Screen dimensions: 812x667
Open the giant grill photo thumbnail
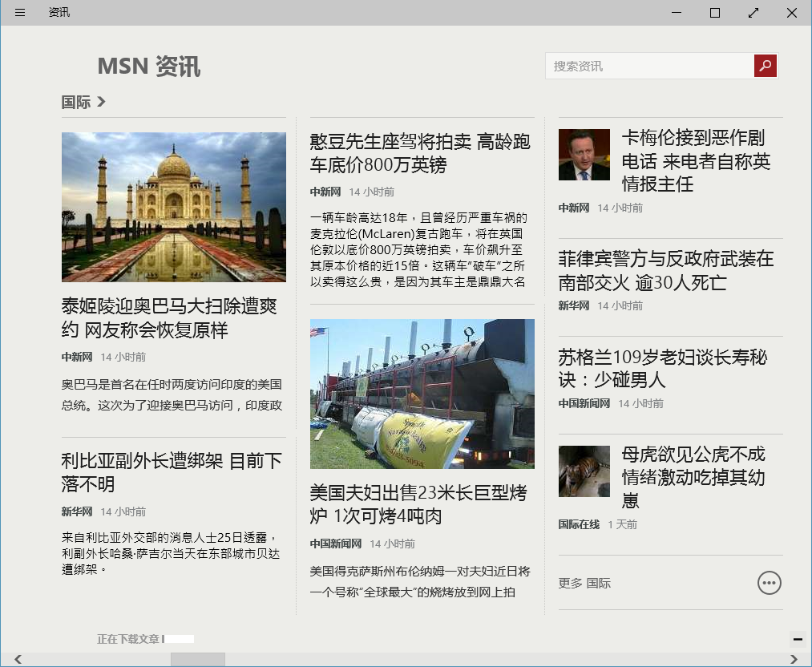click(x=422, y=394)
